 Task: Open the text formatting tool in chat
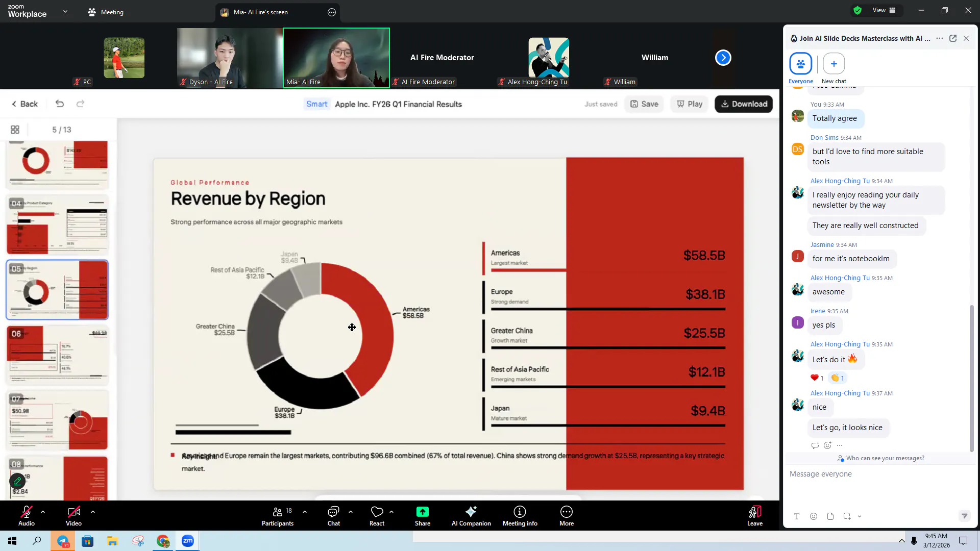click(797, 516)
